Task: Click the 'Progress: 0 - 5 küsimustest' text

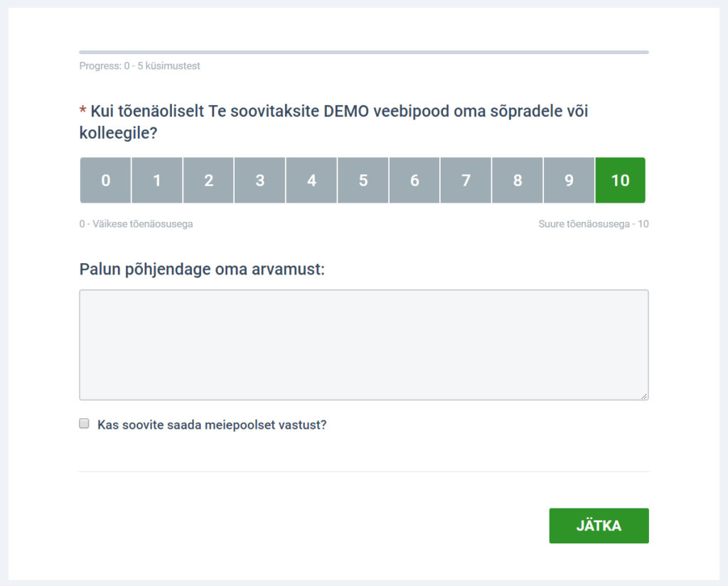Action: 140,66
